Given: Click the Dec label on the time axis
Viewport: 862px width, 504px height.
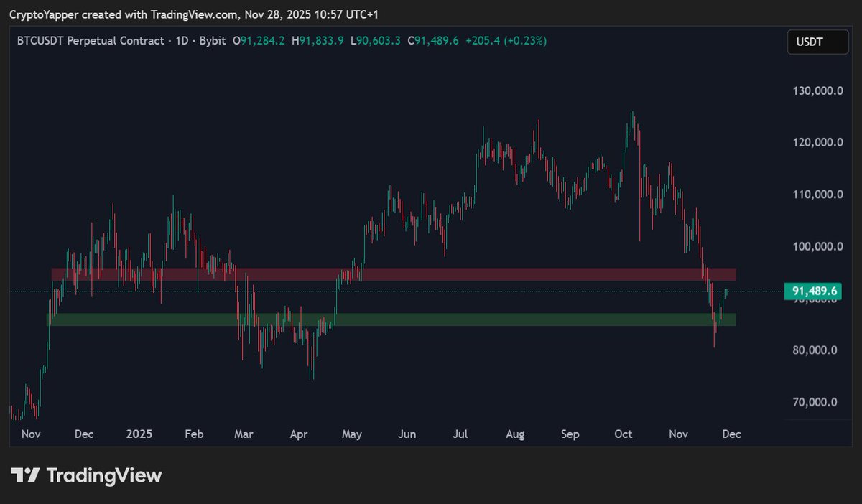Looking at the screenshot, I should pyautogui.click(x=731, y=434).
